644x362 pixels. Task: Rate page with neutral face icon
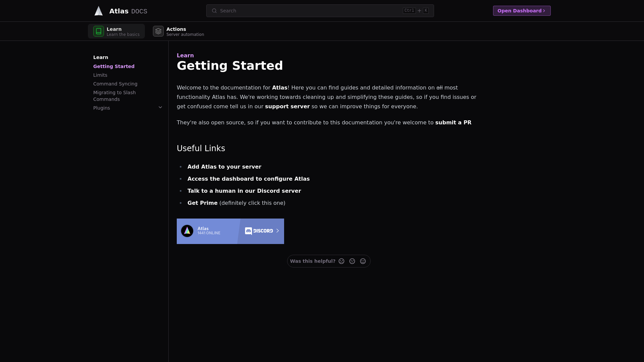[x=352, y=261]
